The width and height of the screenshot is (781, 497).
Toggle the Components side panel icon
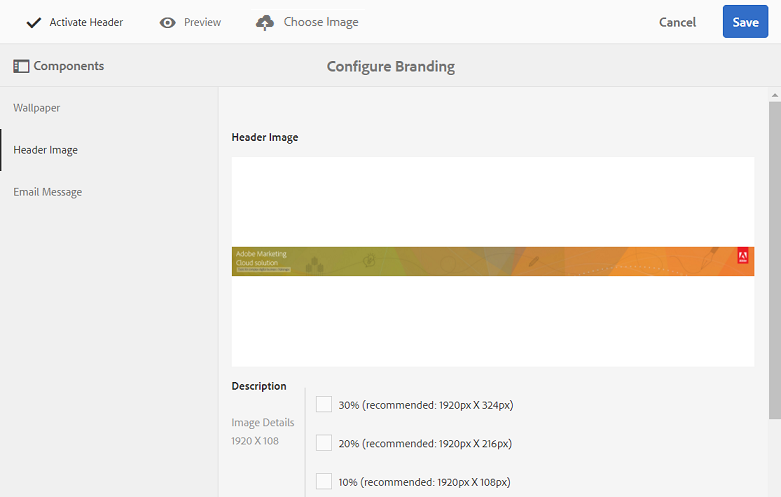[21, 66]
